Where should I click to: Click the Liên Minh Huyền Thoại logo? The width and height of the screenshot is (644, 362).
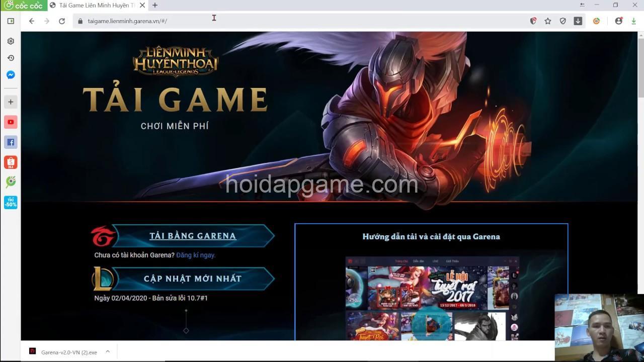(175, 61)
